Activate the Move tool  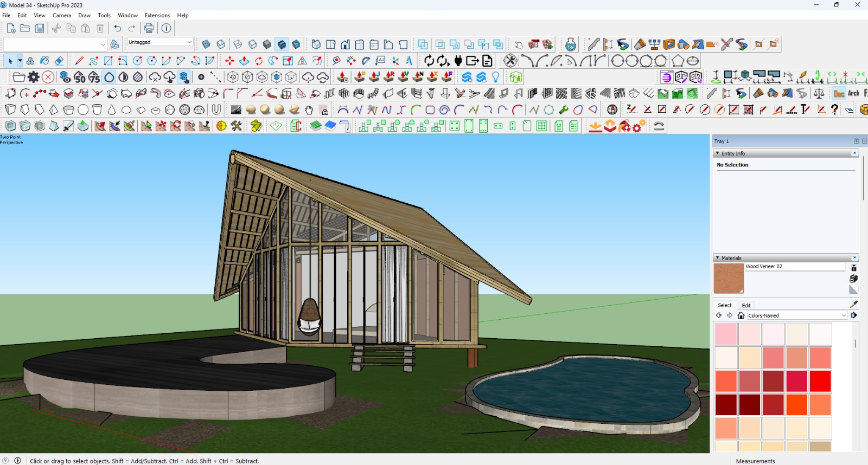click(229, 61)
